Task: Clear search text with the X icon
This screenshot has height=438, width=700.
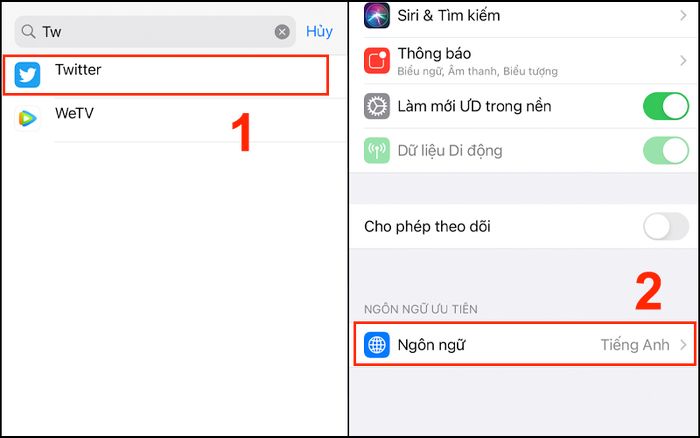Action: pyautogui.click(x=282, y=32)
